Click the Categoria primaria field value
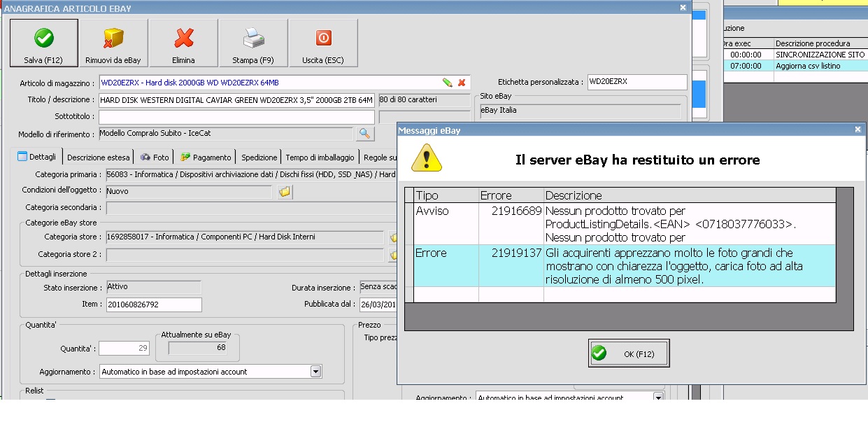 point(251,174)
